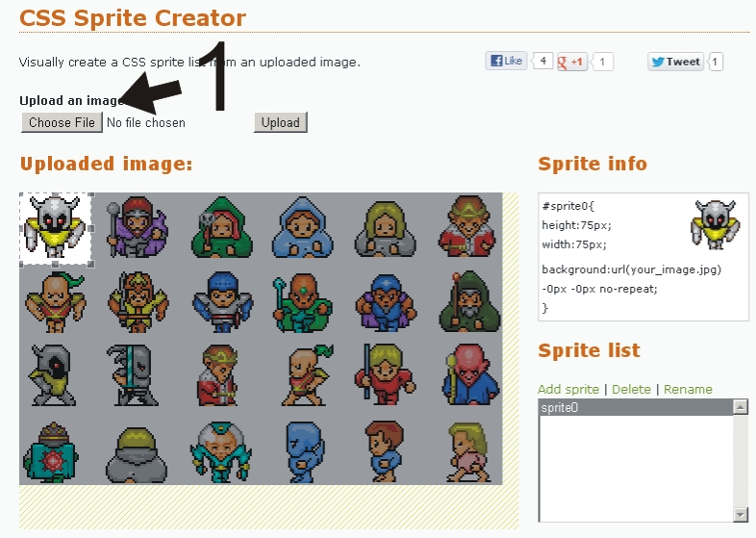Click the bald monk with green ponytail facing front
This screenshot has width=756, height=538.
click(56, 302)
